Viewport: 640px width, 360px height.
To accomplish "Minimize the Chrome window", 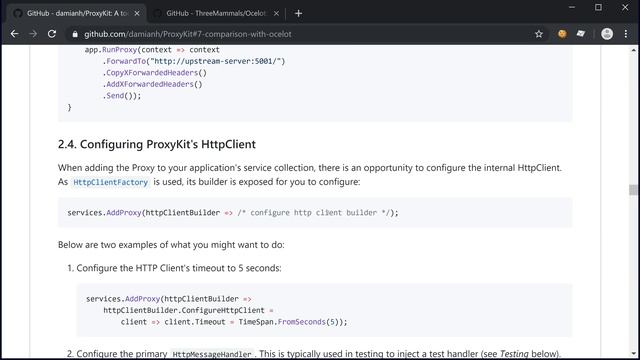I will tap(572, 7).
